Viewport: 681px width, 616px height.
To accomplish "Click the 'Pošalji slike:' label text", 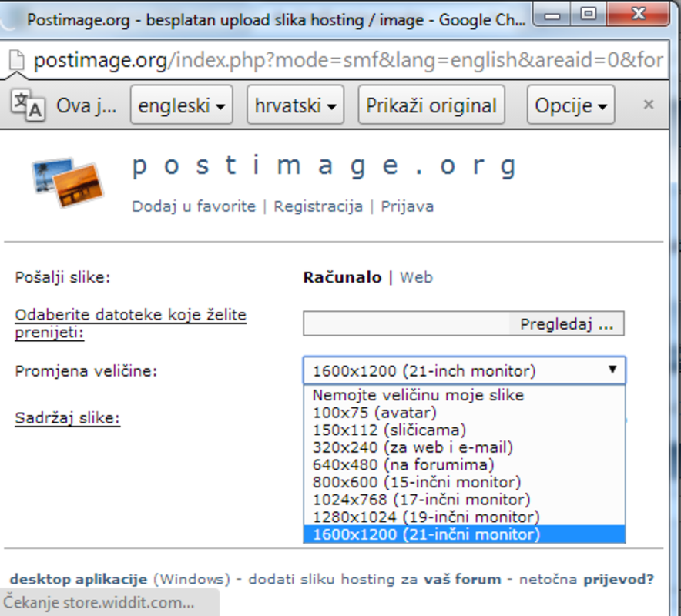I will pyautogui.click(x=62, y=277).
